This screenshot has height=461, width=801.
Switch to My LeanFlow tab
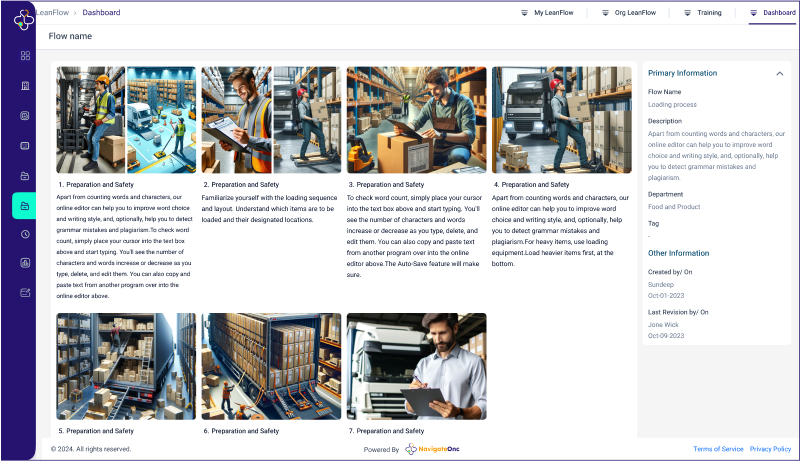(x=546, y=12)
